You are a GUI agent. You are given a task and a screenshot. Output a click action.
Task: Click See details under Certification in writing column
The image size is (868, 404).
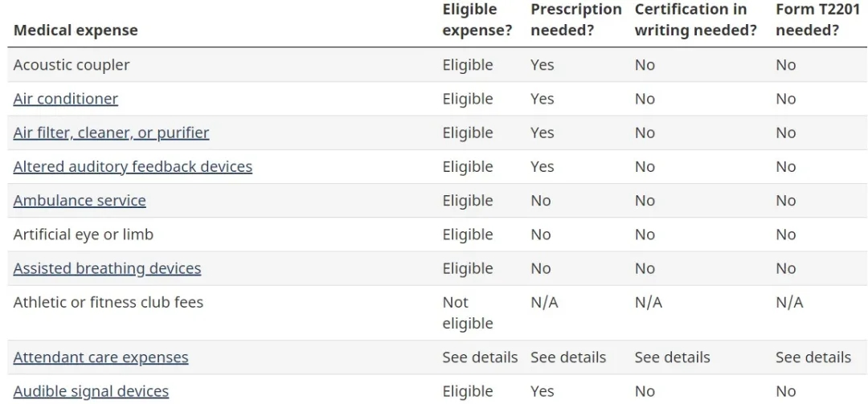(x=672, y=357)
